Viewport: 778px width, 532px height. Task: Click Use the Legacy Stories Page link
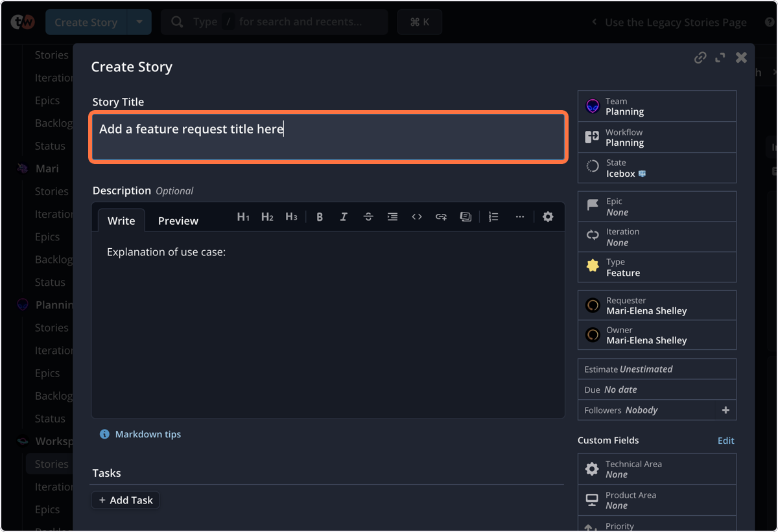coord(676,22)
